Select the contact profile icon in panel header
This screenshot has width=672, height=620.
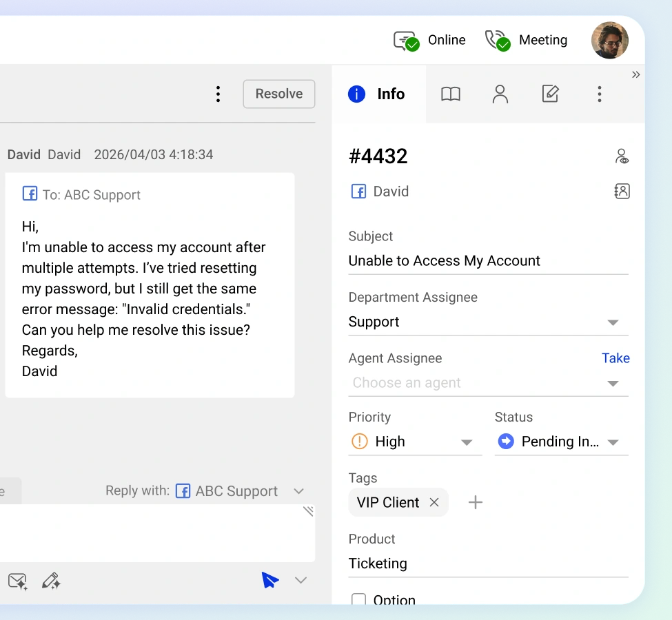click(x=500, y=94)
